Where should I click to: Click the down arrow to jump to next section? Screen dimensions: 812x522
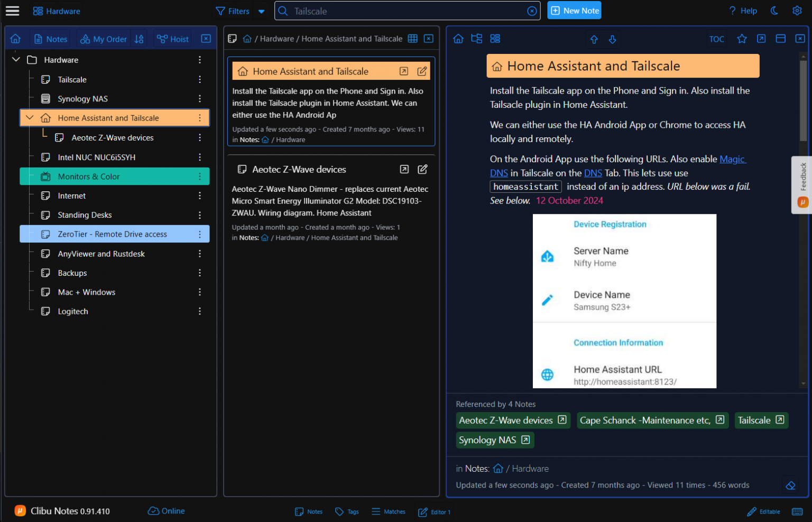coord(612,39)
